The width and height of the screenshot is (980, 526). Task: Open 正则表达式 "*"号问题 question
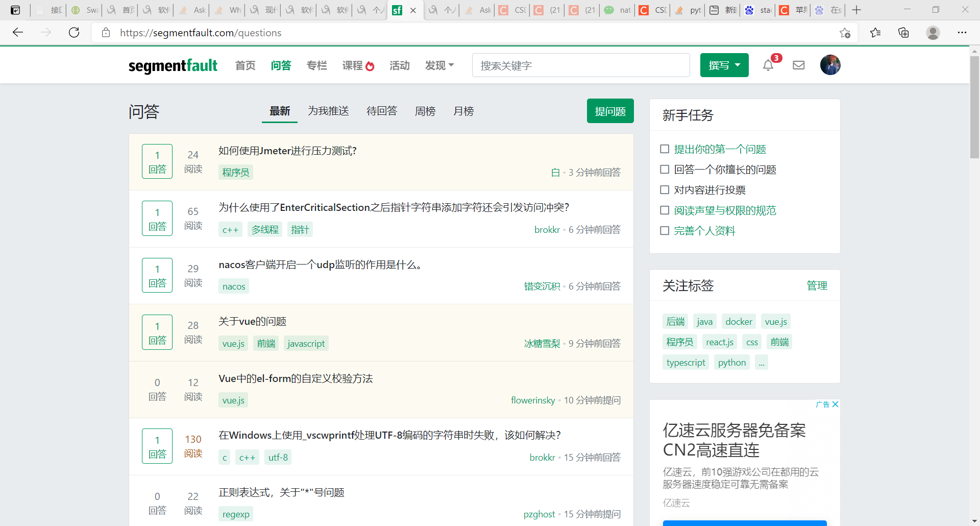click(x=281, y=492)
